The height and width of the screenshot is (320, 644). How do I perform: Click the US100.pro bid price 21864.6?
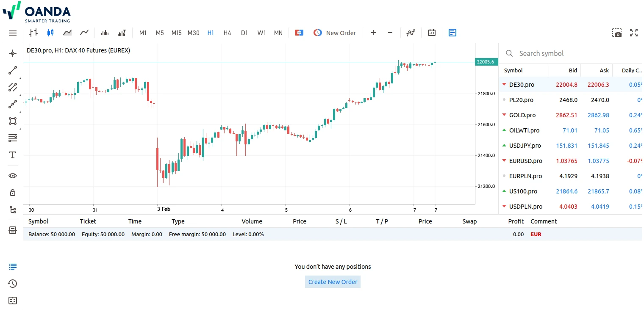pyautogui.click(x=567, y=191)
